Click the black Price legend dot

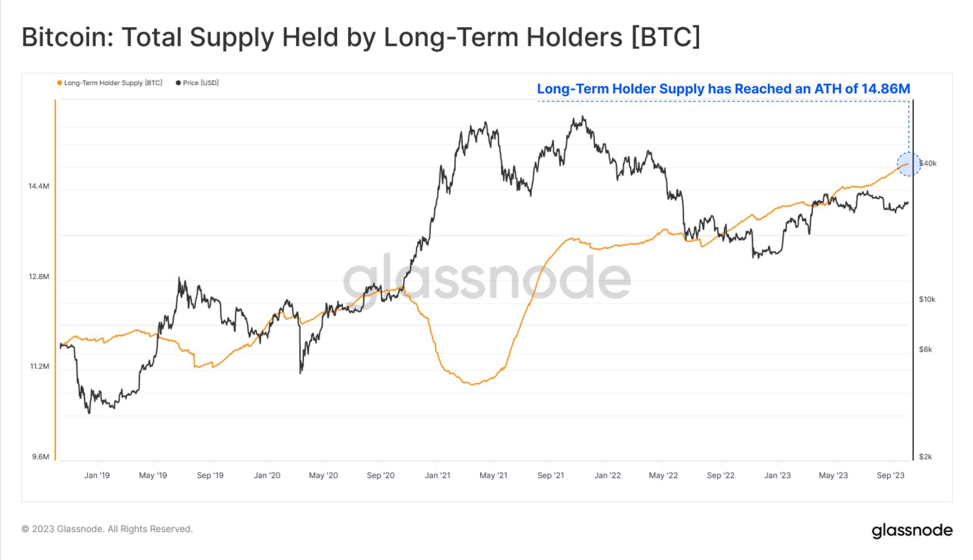[178, 83]
